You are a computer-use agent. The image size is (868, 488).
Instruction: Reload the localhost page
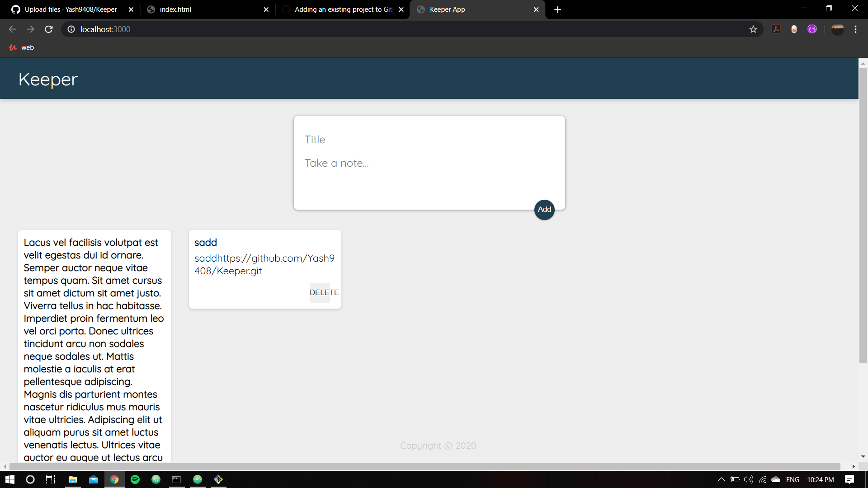[x=49, y=29]
